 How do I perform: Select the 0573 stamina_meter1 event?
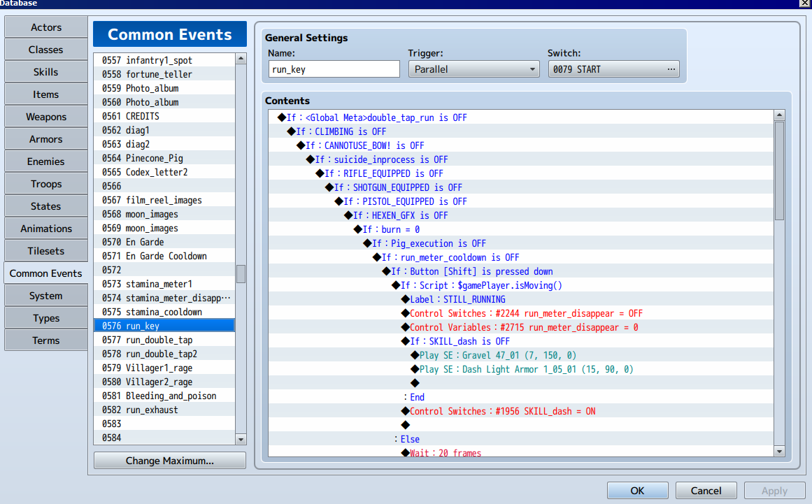pos(164,284)
